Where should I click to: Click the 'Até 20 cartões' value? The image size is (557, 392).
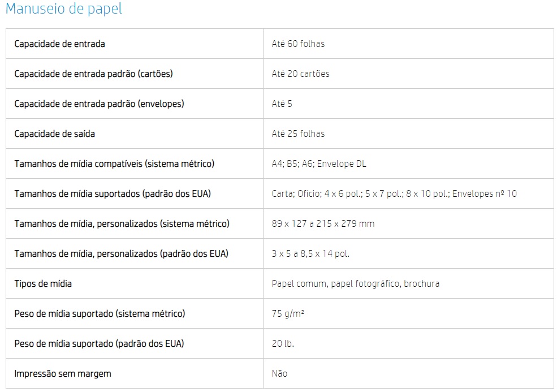(300, 74)
